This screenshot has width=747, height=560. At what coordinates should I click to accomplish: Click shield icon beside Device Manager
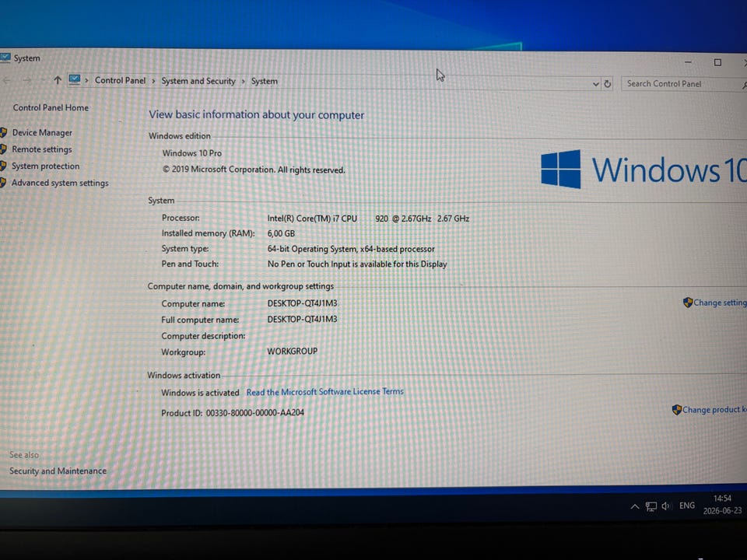[3, 132]
